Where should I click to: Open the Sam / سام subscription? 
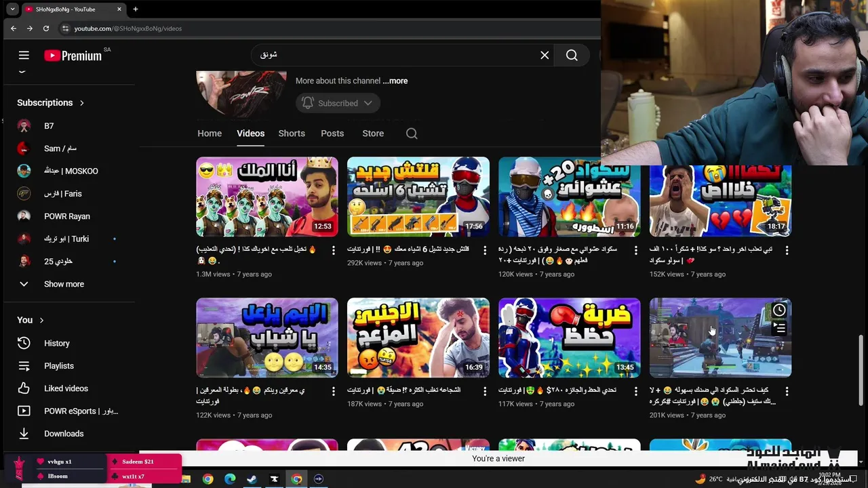60,148
